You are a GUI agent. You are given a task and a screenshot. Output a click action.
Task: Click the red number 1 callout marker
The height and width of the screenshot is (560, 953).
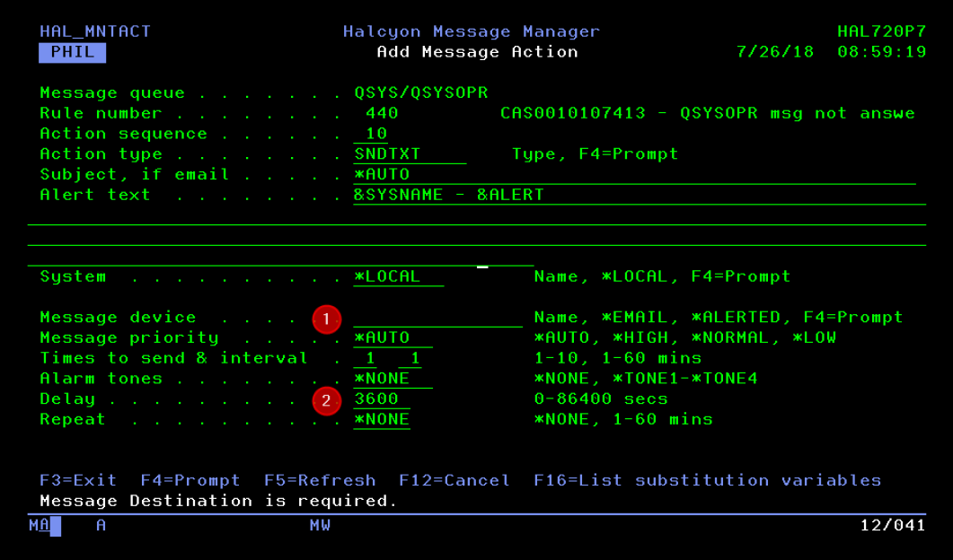click(326, 319)
